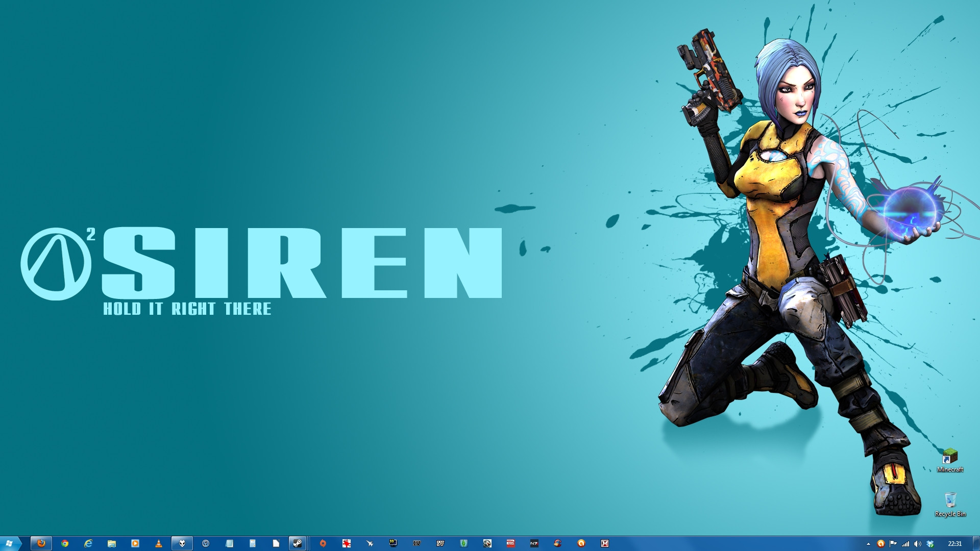Open iTunes from the taskbar

click(206, 543)
